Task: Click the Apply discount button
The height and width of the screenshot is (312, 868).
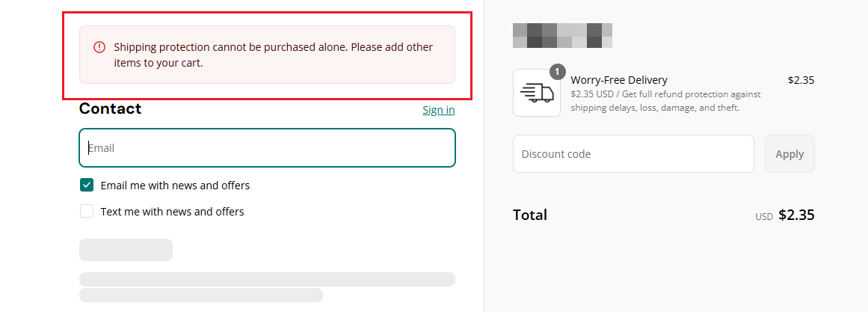Action: [789, 153]
